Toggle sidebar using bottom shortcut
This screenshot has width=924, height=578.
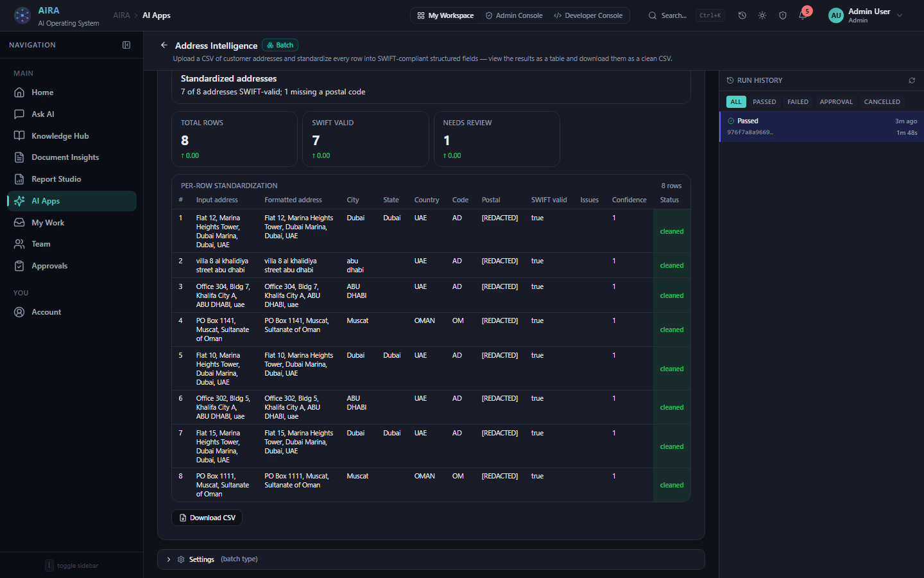pos(72,566)
